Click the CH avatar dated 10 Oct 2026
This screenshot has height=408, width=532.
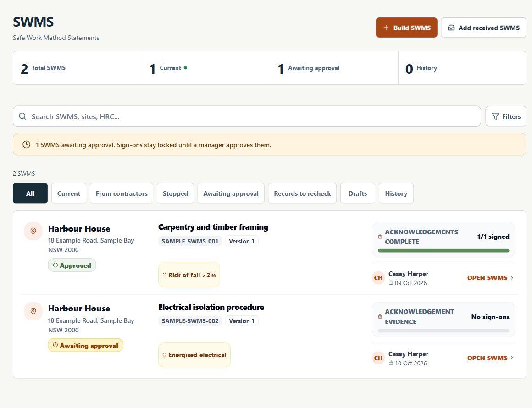point(378,358)
